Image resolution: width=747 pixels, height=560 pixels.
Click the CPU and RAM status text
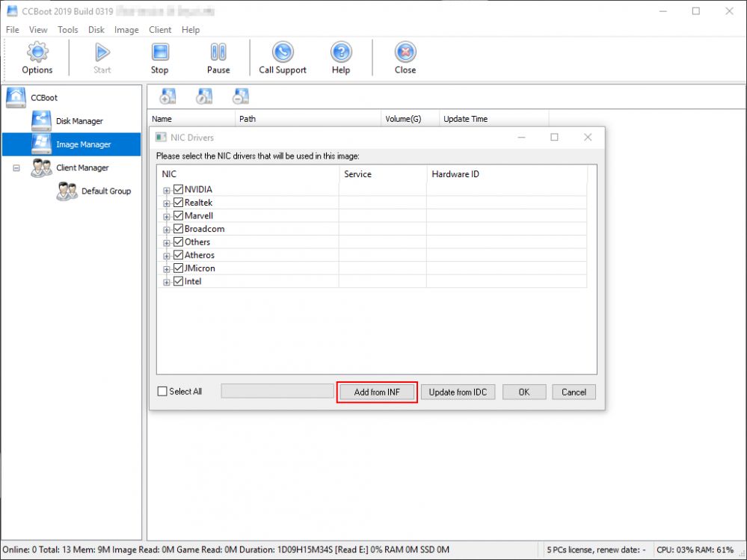tap(695, 550)
